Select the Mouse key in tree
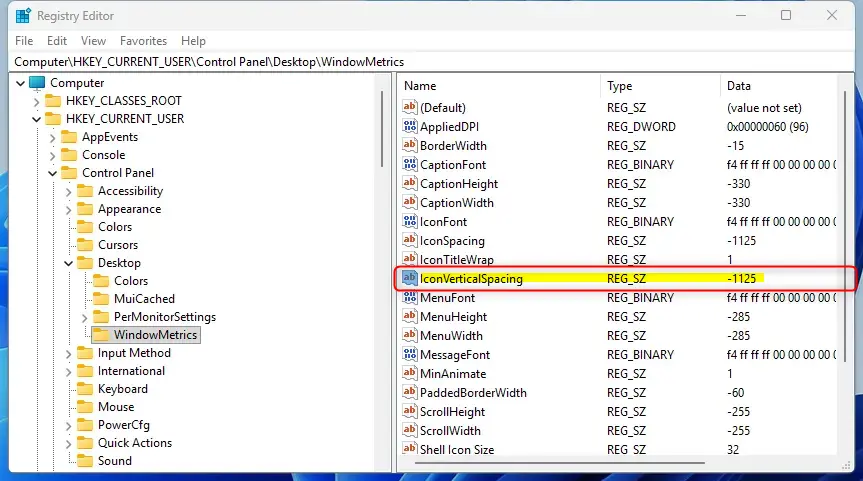This screenshot has height=481, width=863. (x=116, y=407)
